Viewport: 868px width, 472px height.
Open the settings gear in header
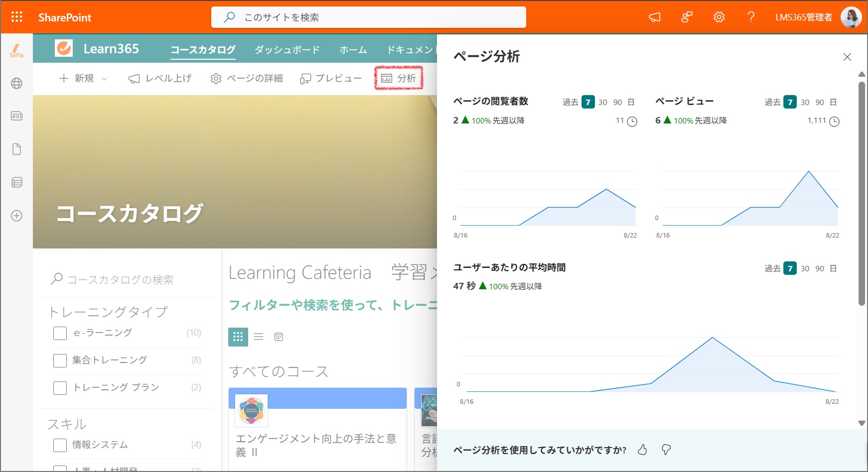(x=719, y=17)
